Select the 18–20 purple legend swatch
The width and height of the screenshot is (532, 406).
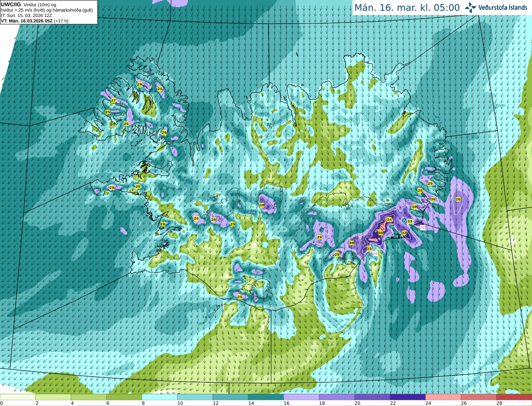(x=337, y=397)
